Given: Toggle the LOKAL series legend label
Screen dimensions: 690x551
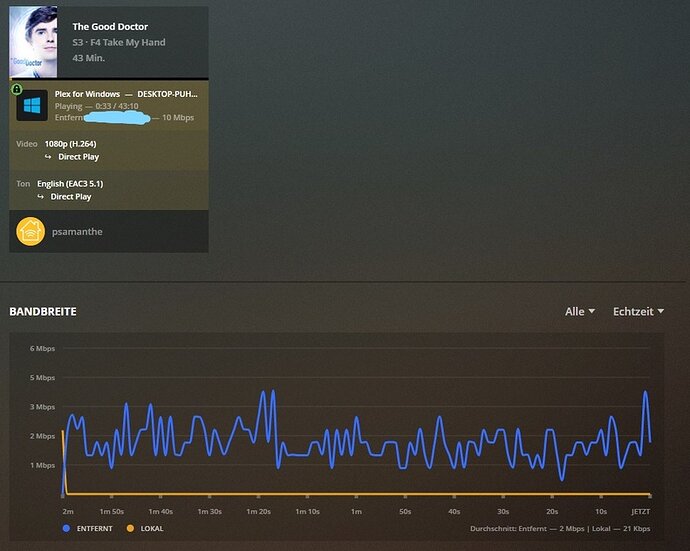Looking at the screenshot, I should pos(152,529).
